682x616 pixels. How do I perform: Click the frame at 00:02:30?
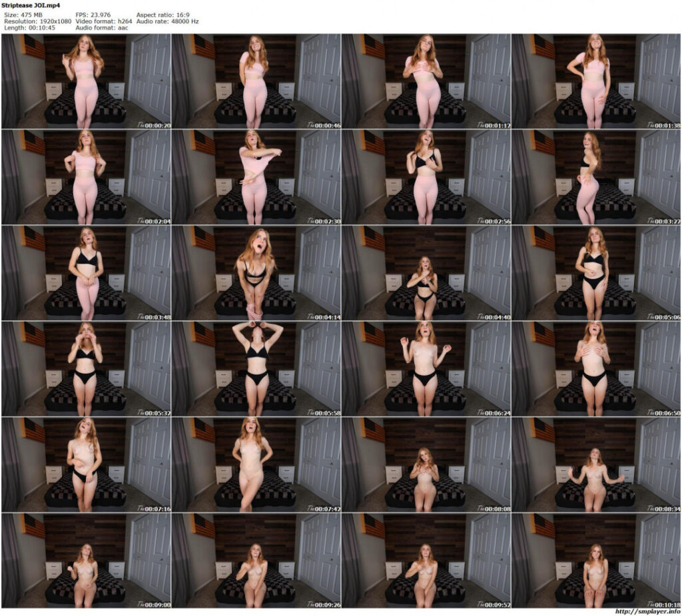256,175
